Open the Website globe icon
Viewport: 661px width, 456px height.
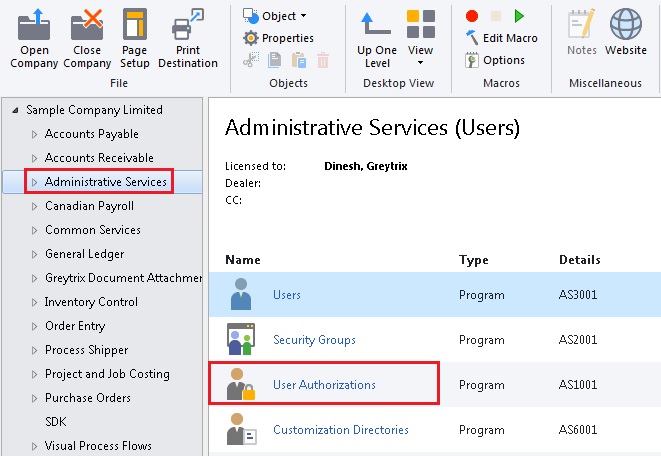pyautogui.click(x=626, y=24)
